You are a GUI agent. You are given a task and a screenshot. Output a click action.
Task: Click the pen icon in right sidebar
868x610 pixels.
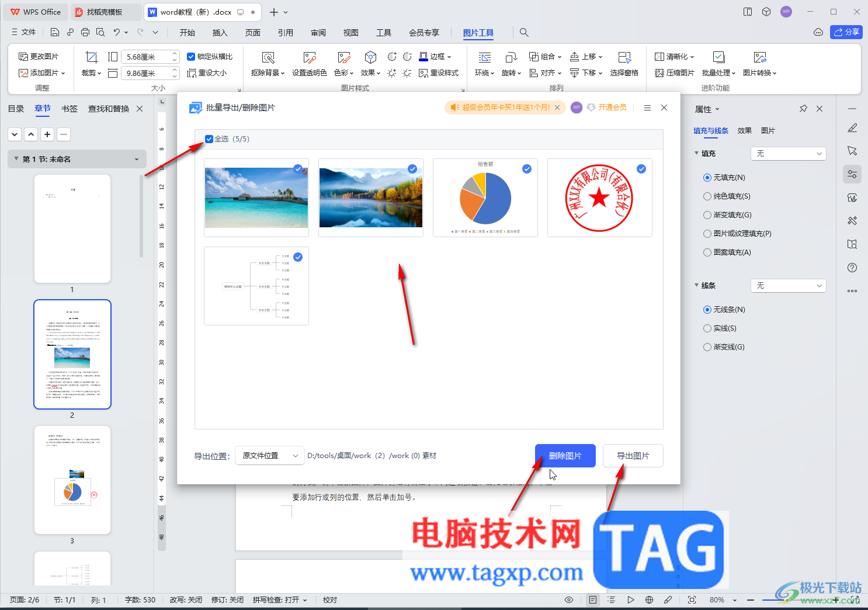[852, 127]
